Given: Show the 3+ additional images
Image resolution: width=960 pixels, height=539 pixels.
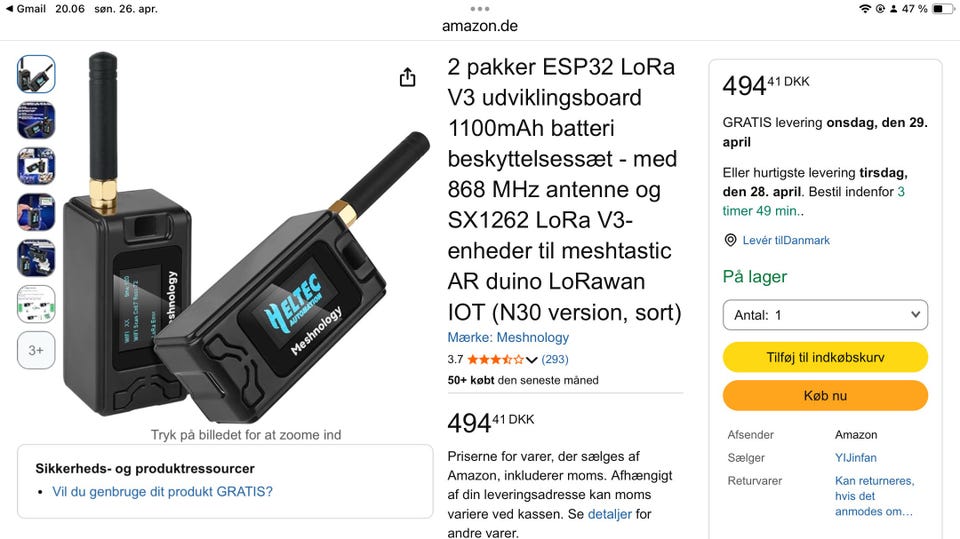Looking at the screenshot, I should (x=36, y=350).
